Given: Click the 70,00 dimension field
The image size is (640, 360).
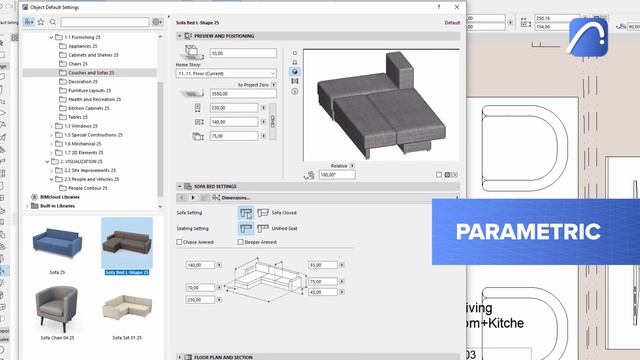Looking at the screenshot, I should tap(200, 288).
